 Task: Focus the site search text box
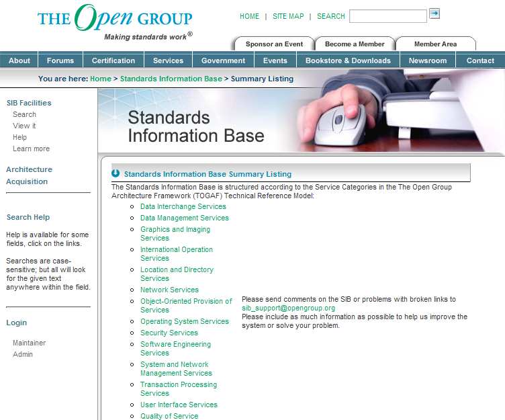[x=387, y=16]
